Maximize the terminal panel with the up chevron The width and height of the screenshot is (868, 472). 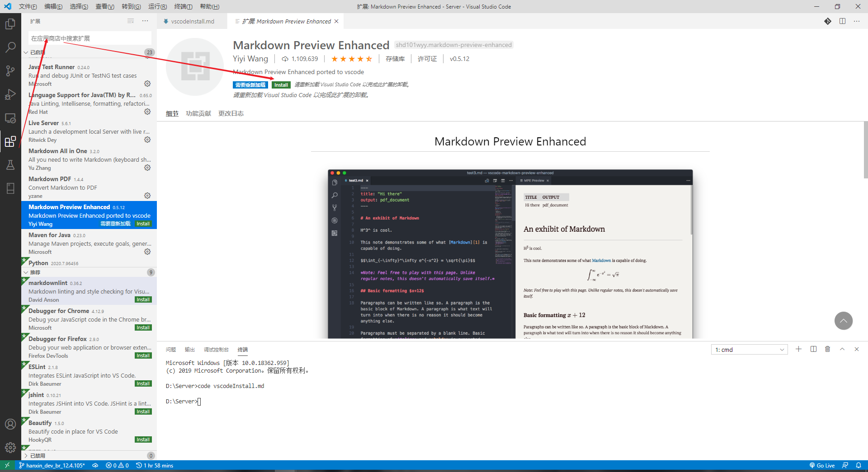[x=842, y=349]
